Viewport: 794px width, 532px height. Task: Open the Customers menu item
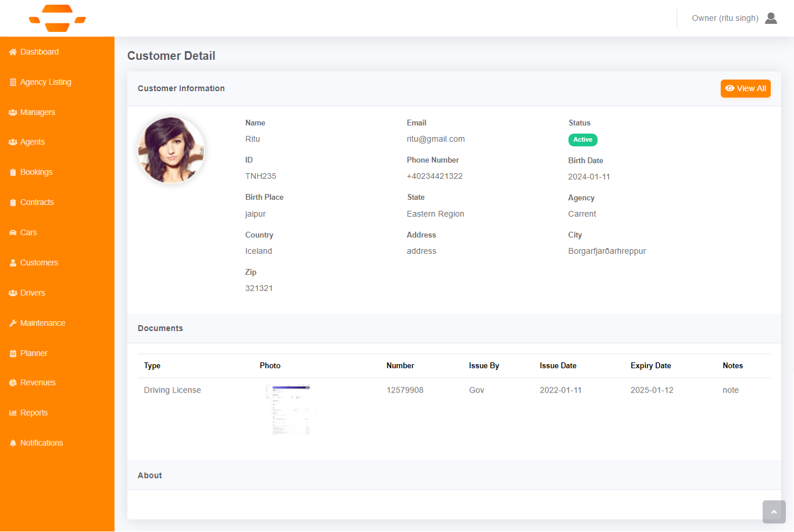39,263
